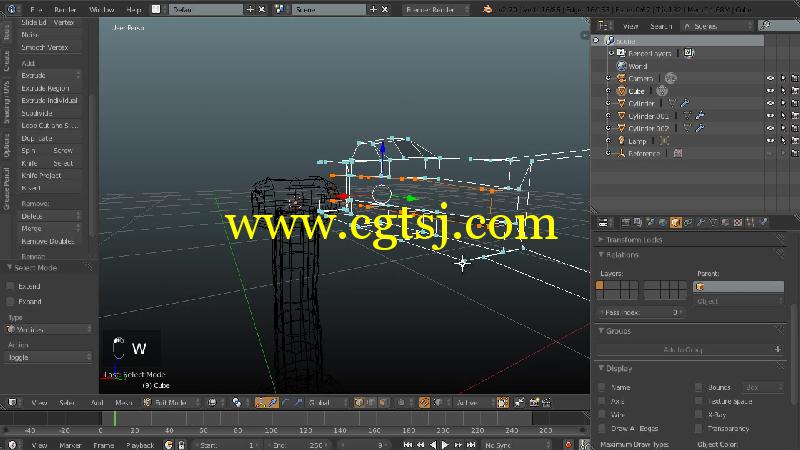
Task: Click the Subdivide button
Action: [x=49, y=113]
